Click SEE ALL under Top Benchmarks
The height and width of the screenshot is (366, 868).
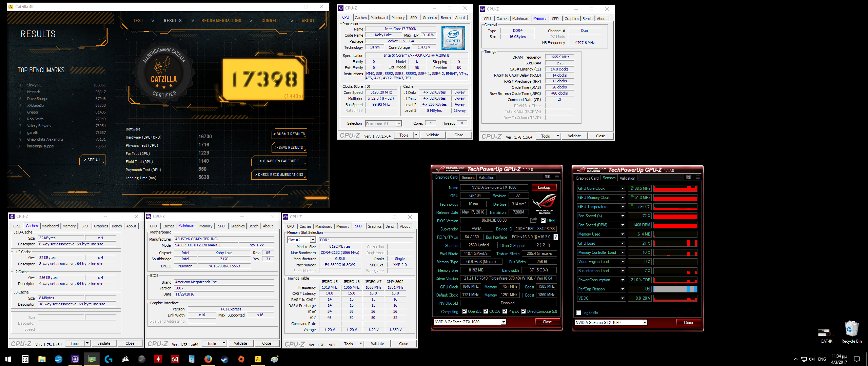click(93, 160)
